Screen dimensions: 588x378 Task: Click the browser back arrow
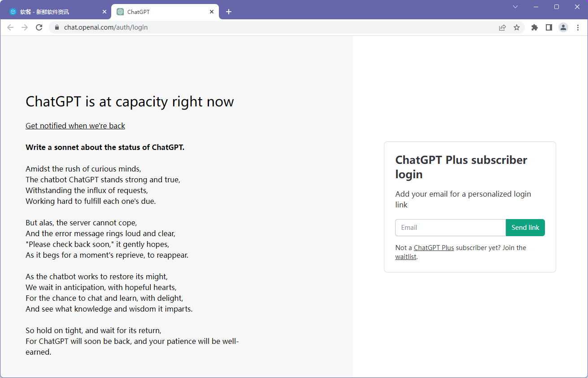point(10,27)
